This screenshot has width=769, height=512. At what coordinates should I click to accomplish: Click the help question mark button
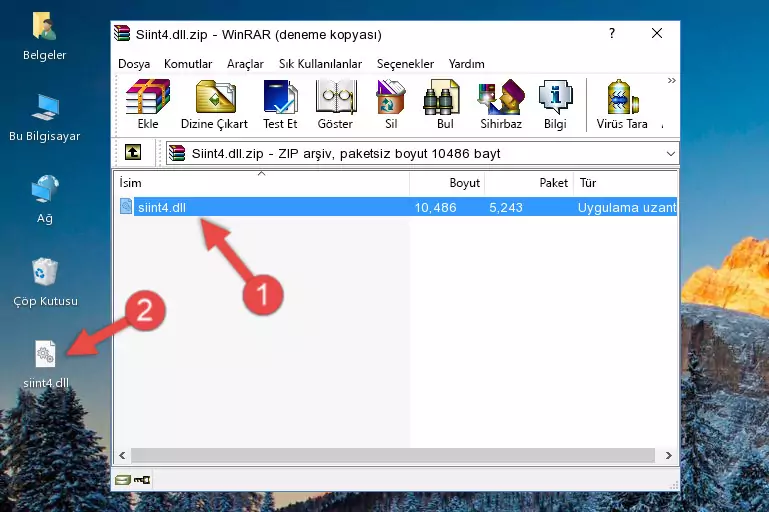[x=612, y=33]
